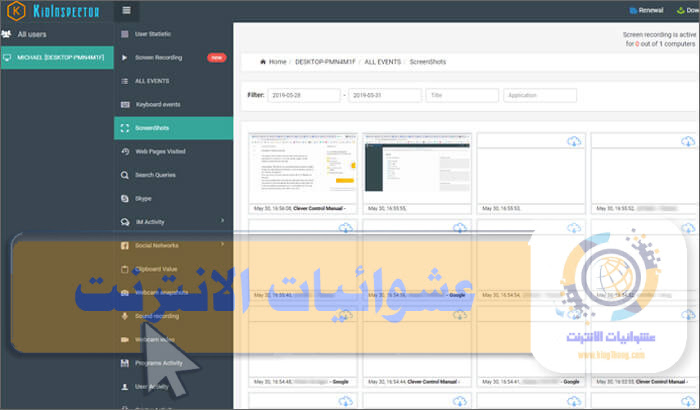700x410 pixels.
Task: Select Keyboard events in sidebar
Action: pyautogui.click(x=160, y=104)
